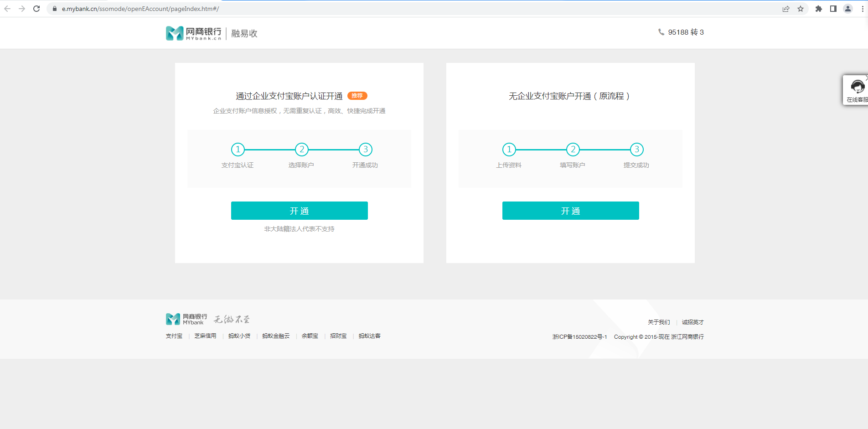Click the 支付宝认证 step label
This screenshot has height=429, width=868.
(238, 165)
